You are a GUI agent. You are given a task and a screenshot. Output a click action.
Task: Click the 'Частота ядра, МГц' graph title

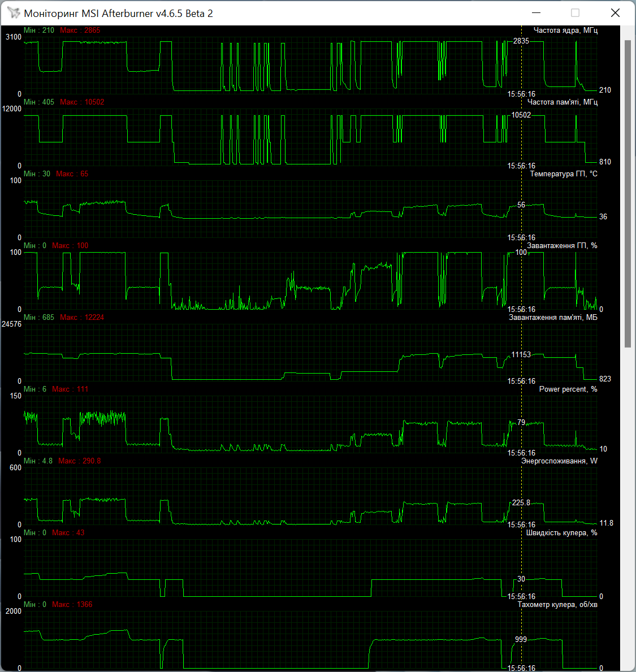point(565,31)
